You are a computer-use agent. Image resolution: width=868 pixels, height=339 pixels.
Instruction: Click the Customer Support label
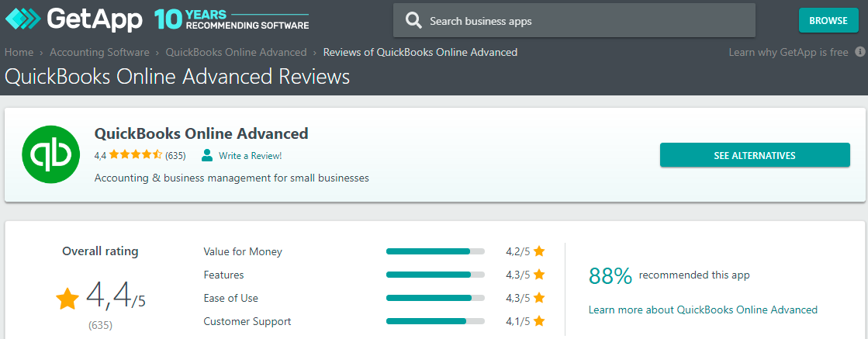tap(247, 321)
